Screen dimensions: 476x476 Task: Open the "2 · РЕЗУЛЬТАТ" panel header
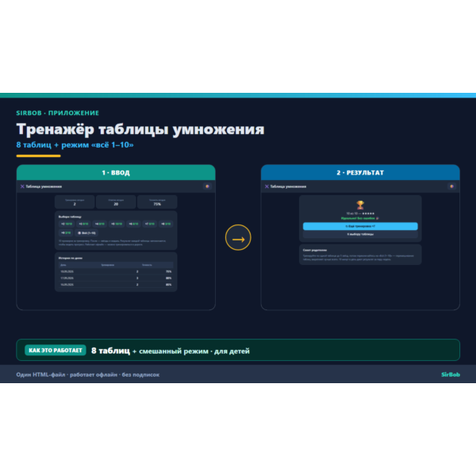coord(360,172)
